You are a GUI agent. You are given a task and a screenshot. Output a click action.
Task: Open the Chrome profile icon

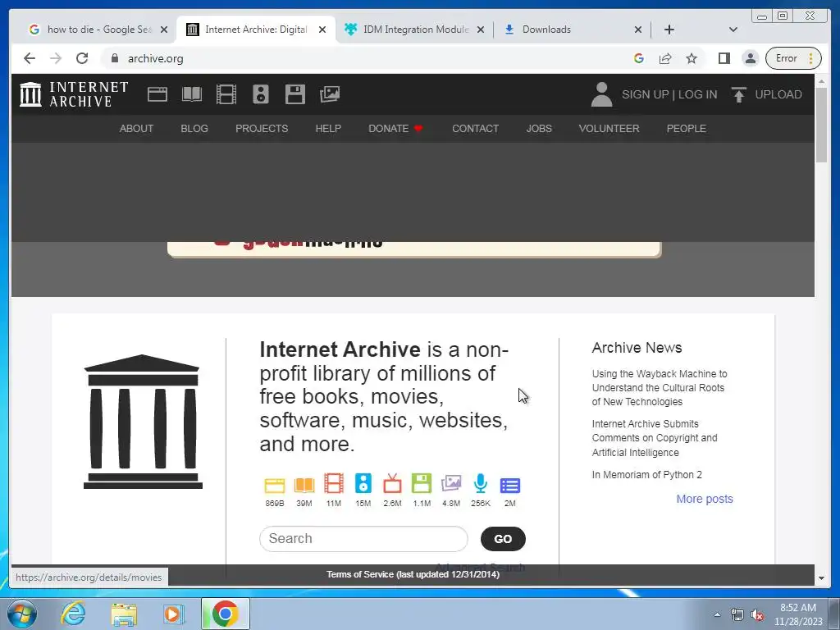coord(751,58)
